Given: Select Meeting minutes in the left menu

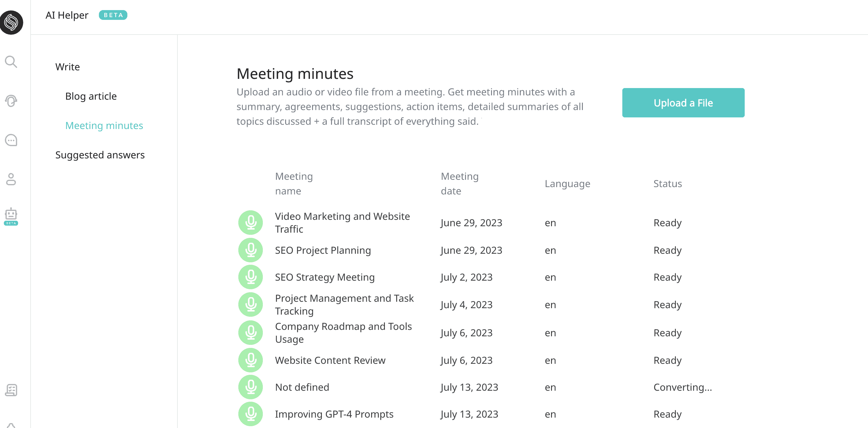Looking at the screenshot, I should click(x=104, y=126).
